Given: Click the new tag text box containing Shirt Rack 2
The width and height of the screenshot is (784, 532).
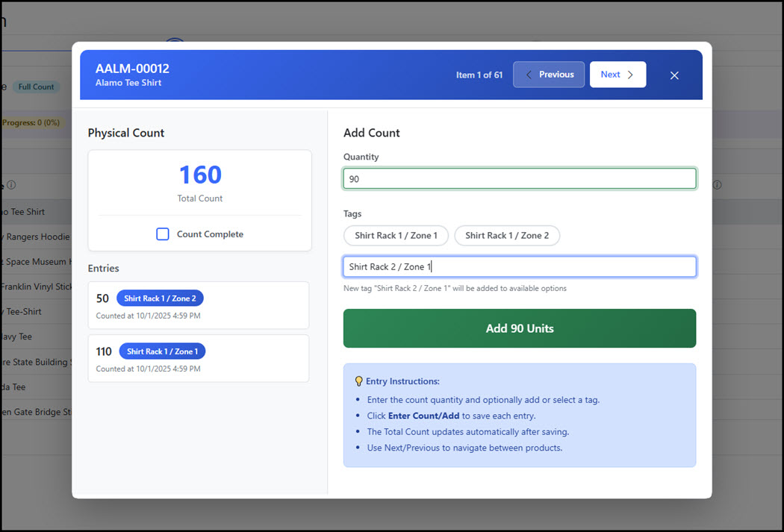Looking at the screenshot, I should (x=519, y=267).
